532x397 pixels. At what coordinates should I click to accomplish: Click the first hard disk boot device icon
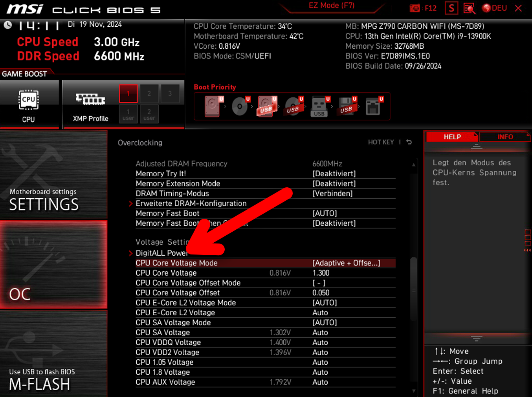pos(213,106)
